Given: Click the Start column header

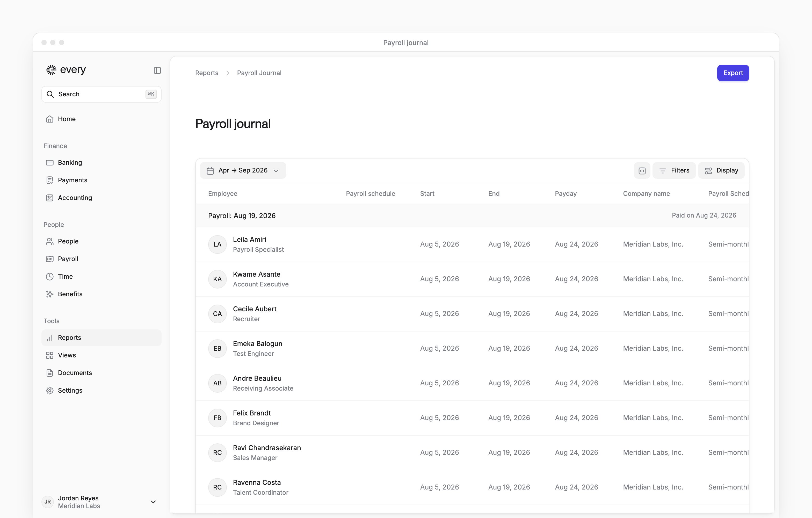Looking at the screenshot, I should point(427,193).
